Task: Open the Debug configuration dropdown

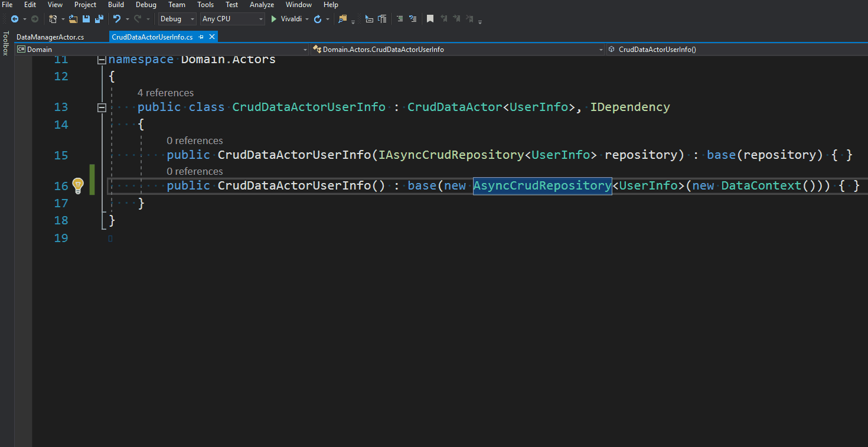Action: click(x=177, y=19)
